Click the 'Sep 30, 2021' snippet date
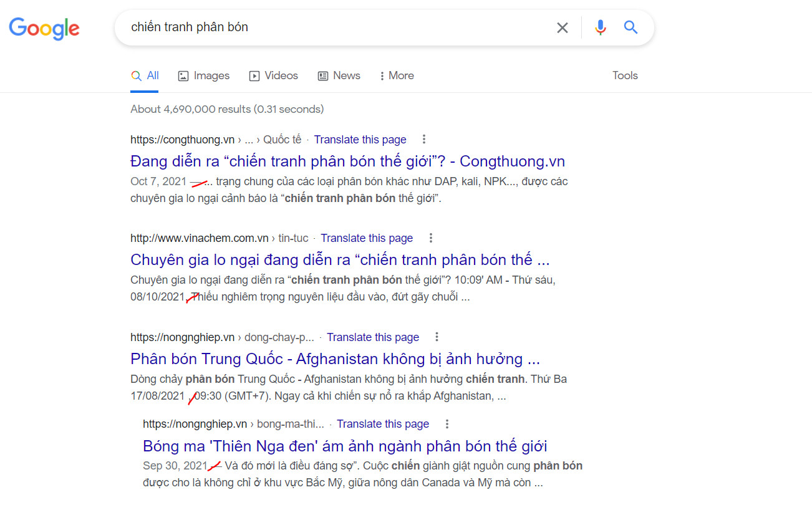Screen dimensions: 812x515 pyautogui.click(x=175, y=466)
